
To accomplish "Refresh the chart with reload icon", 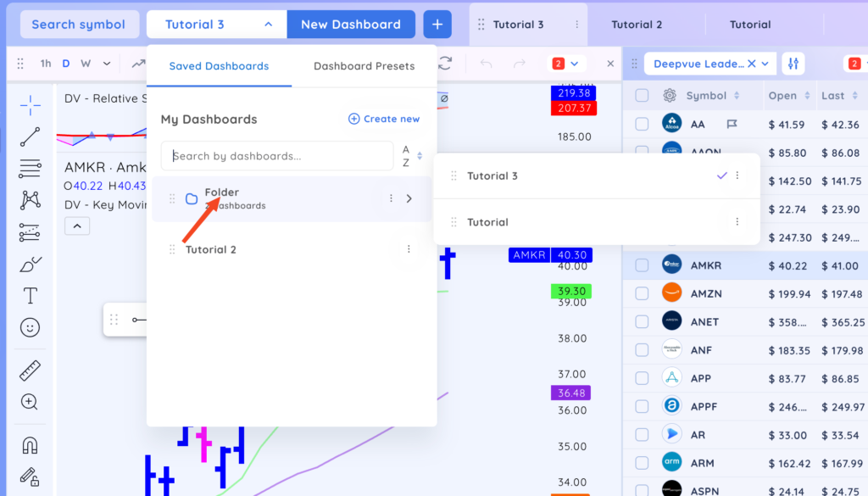I will (445, 63).
